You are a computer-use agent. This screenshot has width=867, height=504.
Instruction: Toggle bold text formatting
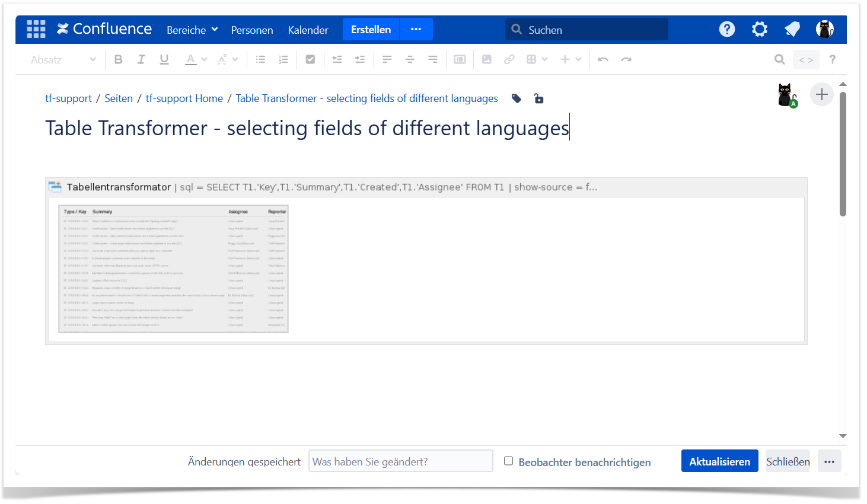click(x=118, y=59)
